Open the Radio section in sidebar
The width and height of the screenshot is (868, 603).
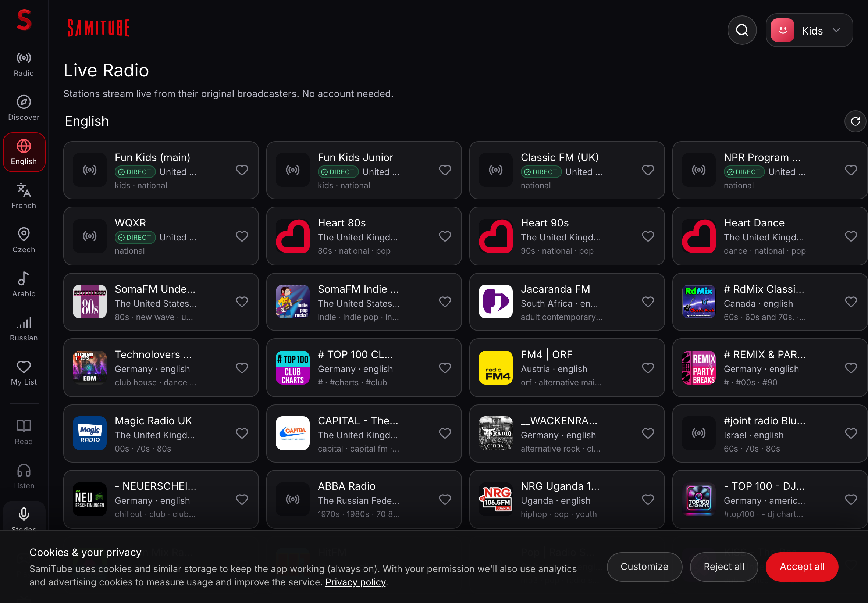24,64
